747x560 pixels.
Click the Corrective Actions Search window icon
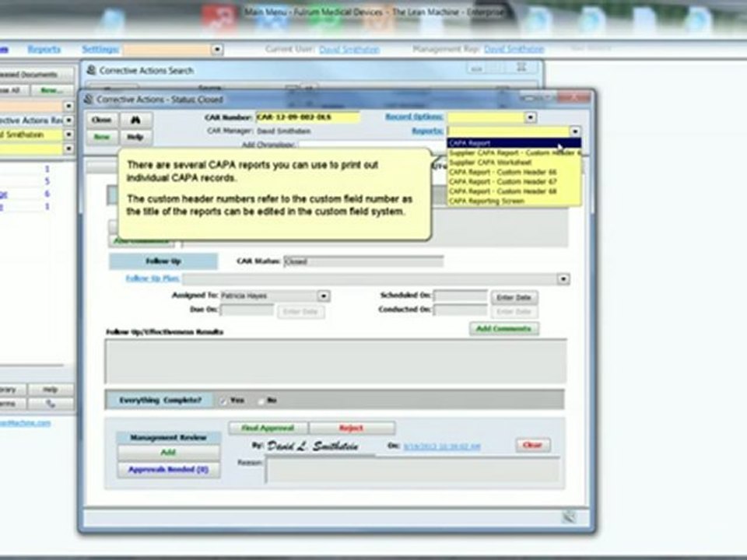[x=91, y=70]
